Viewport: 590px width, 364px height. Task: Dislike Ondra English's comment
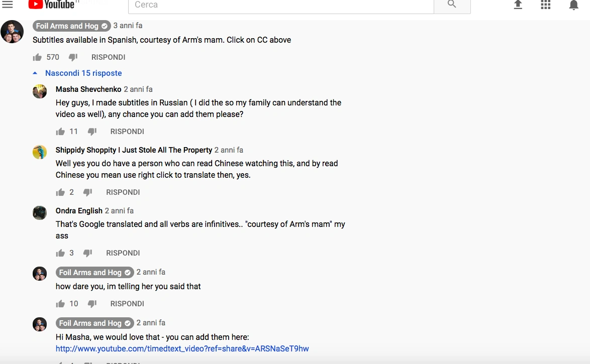(87, 253)
